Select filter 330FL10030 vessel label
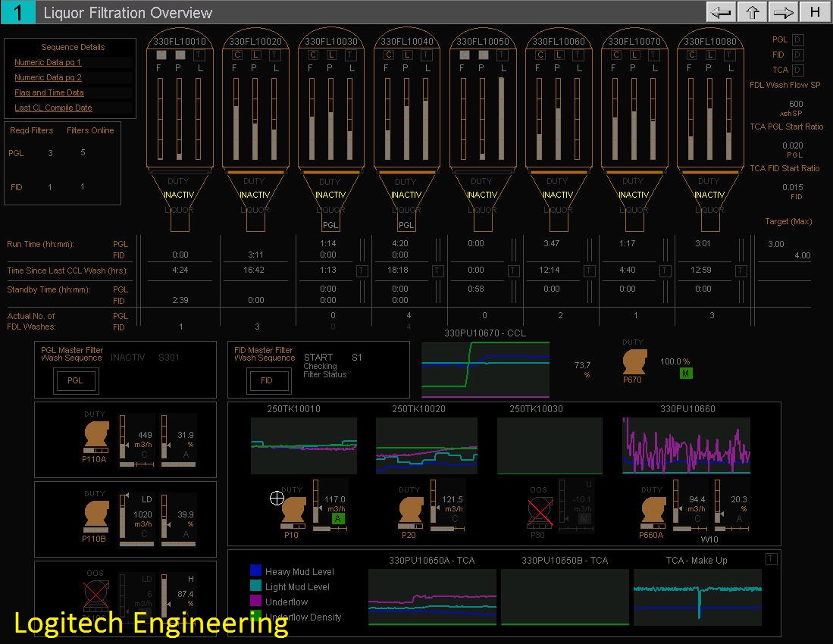The height and width of the screenshot is (644, 833). click(331, 42)
